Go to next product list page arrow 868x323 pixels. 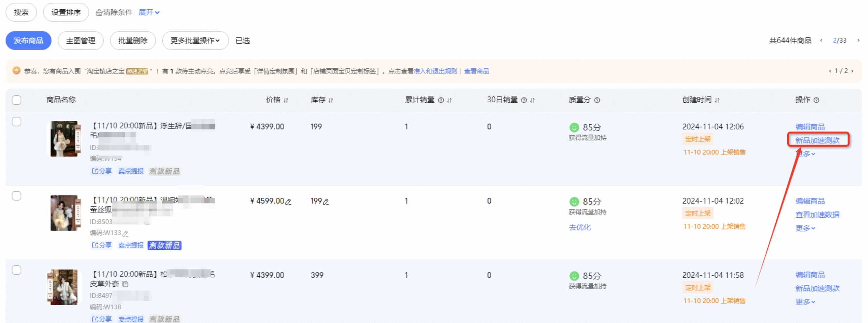click(858, 41)
